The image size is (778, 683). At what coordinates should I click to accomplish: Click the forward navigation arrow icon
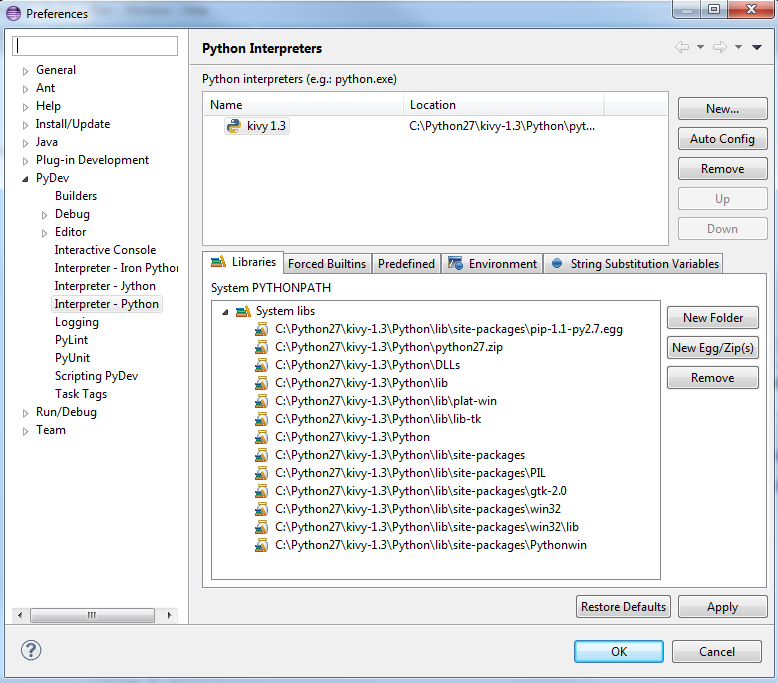click(x=720, y=47)
